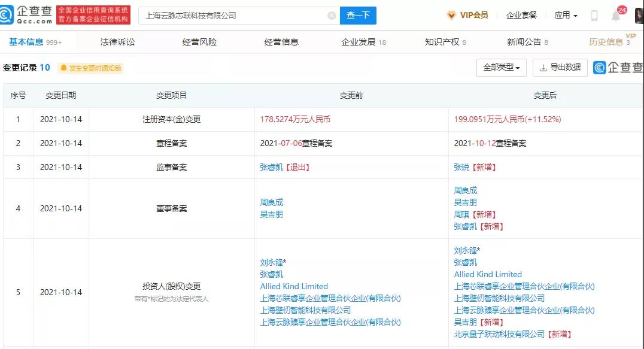
Task: Click the user avatar thumbnail
Action: click(x=639, y=16)
